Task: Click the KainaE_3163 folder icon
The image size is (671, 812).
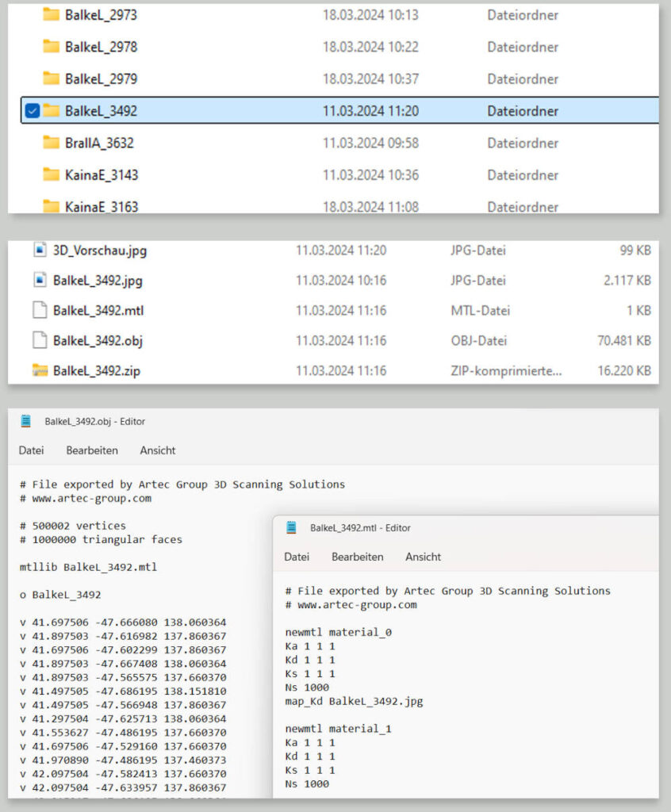Action: [51, 207]
